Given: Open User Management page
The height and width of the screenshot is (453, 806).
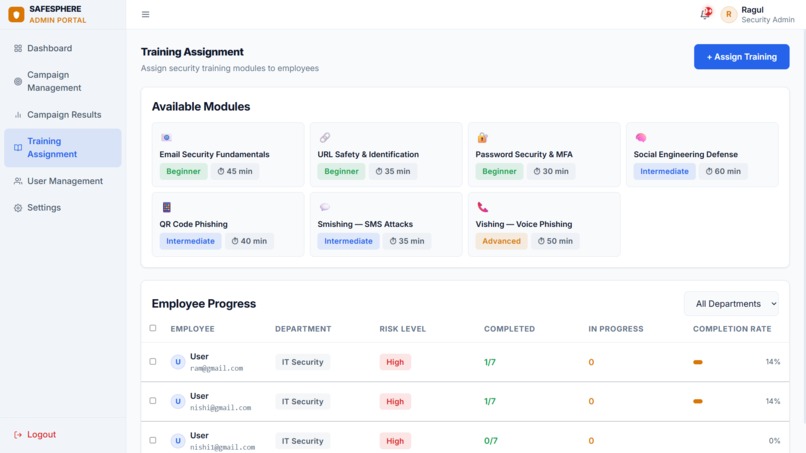Looking at the screenshot, I should click(63, 181).
